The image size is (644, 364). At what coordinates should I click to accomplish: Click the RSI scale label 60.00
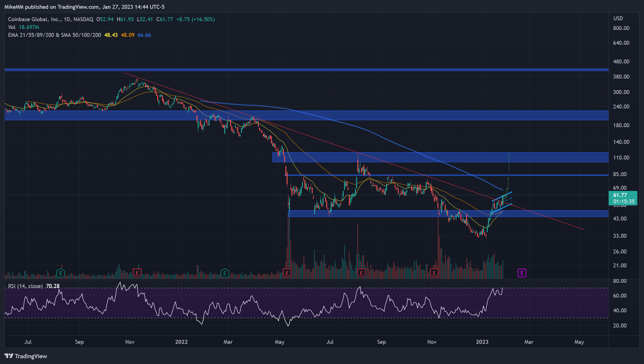pyautogui.click(x=620, y=296)
